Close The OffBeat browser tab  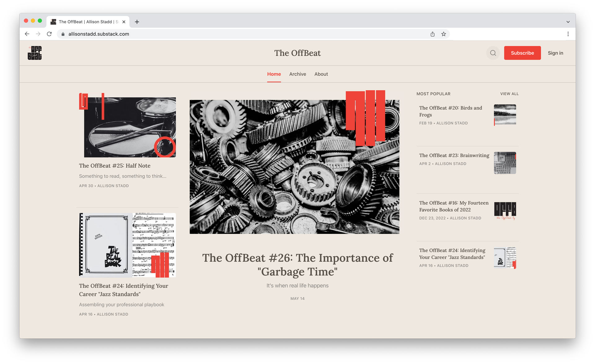click(124, 22)
